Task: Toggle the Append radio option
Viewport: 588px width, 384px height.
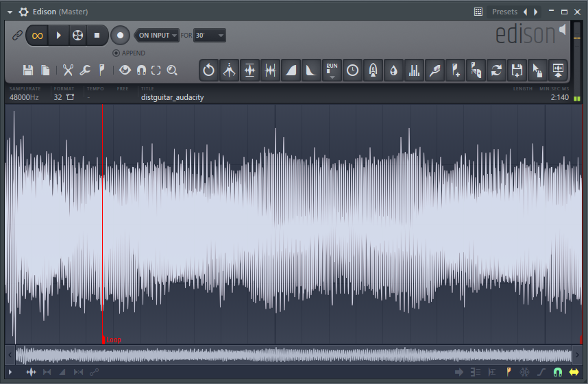Action: tap(117, 53)
